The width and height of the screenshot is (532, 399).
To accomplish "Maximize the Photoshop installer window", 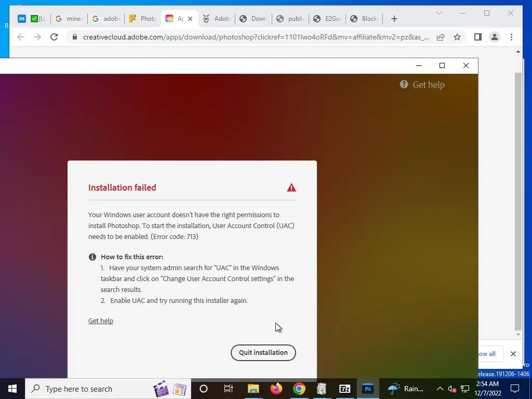I will pos(442,65).
